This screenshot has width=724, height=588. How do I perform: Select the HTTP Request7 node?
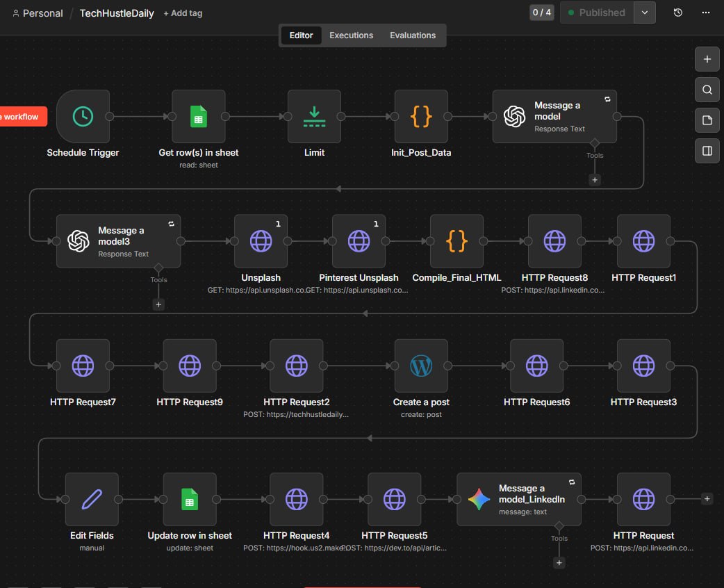(x=83, y=366)
